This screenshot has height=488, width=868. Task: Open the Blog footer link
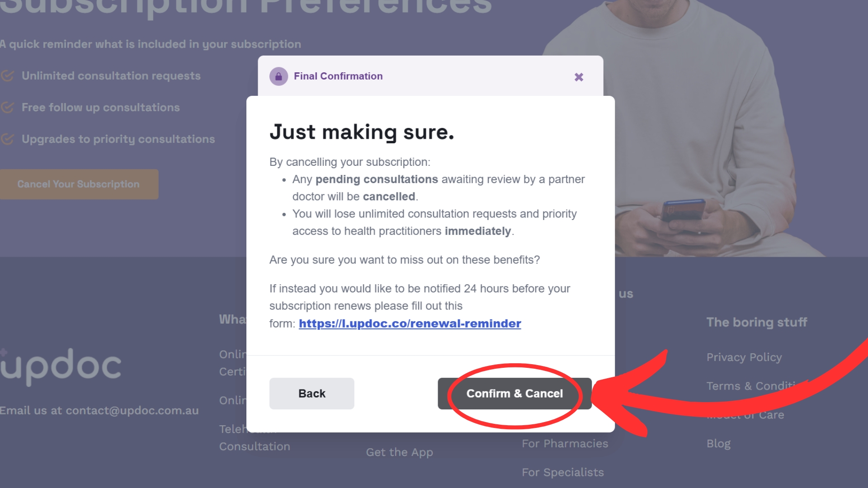coord(718,444)
